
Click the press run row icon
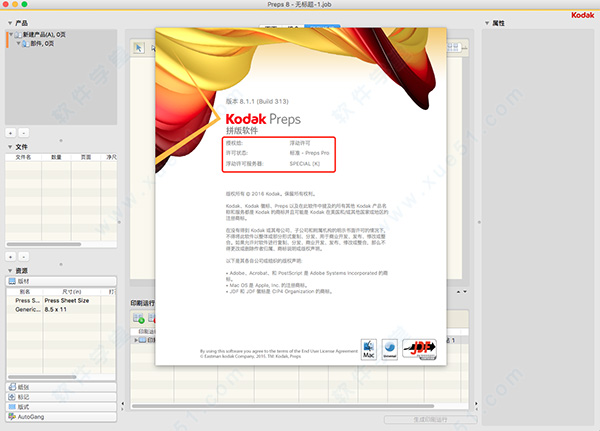pyautogui.click(x=142, y=340)
